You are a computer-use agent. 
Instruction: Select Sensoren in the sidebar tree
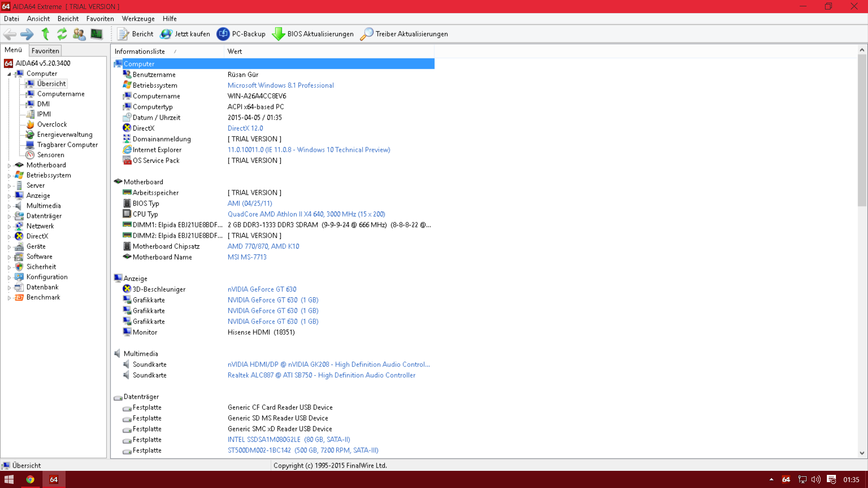pyautogui.click(x=50, y=155)
